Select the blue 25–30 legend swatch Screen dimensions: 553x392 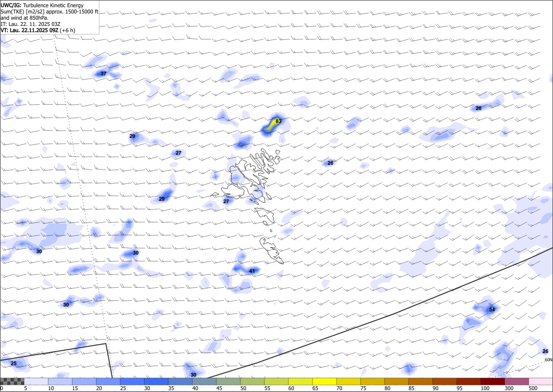[x=132, y=381]
